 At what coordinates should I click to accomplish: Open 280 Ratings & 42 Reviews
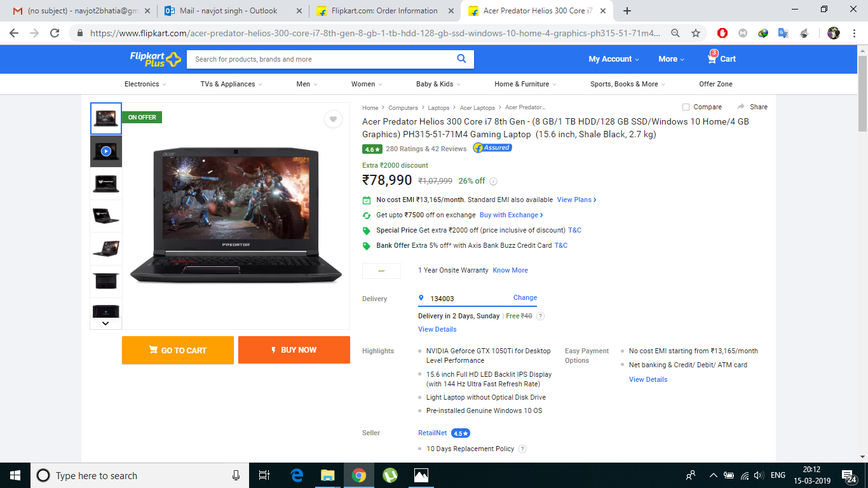tap(426, 149)
